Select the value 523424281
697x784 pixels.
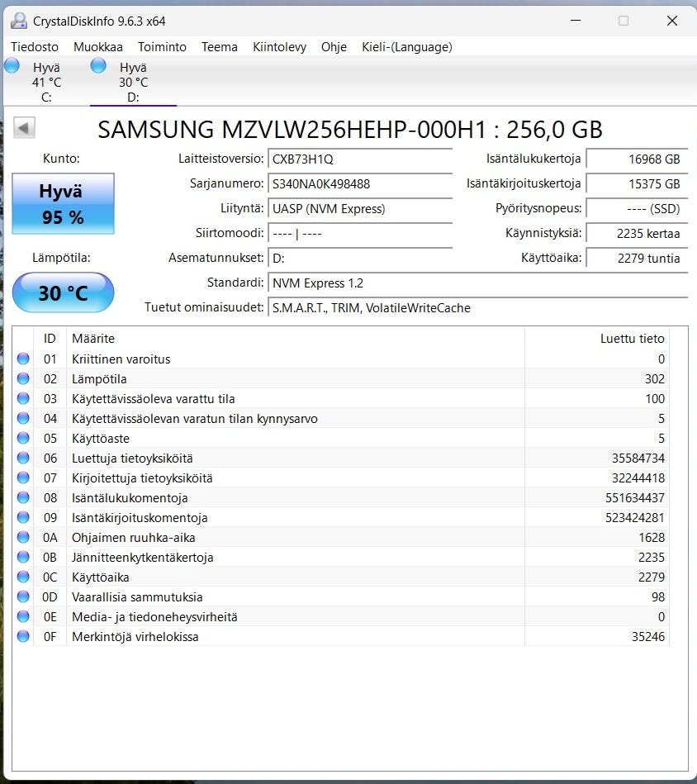(635, 517)
